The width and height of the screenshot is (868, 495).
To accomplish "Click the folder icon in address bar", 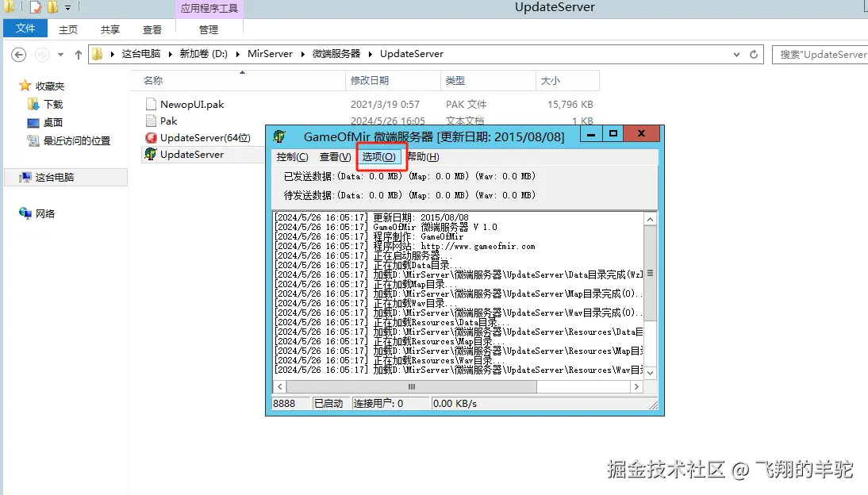I will 98,54.
